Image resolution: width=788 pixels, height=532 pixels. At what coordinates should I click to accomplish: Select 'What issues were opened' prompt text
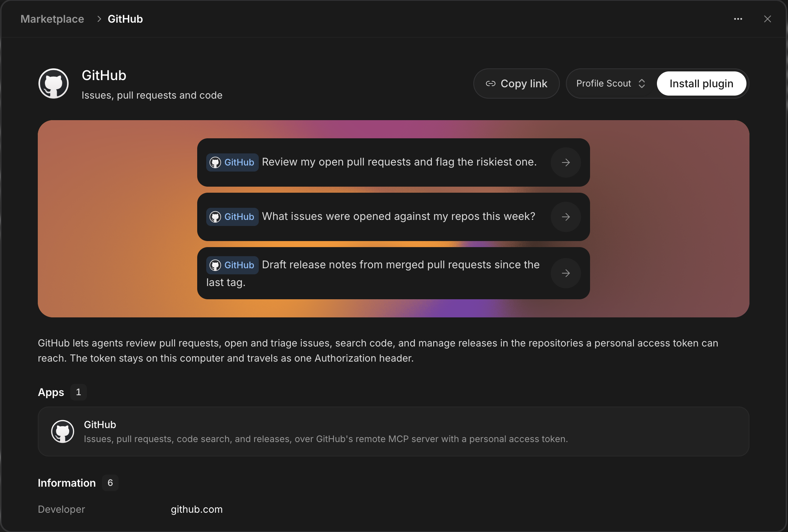399,217
